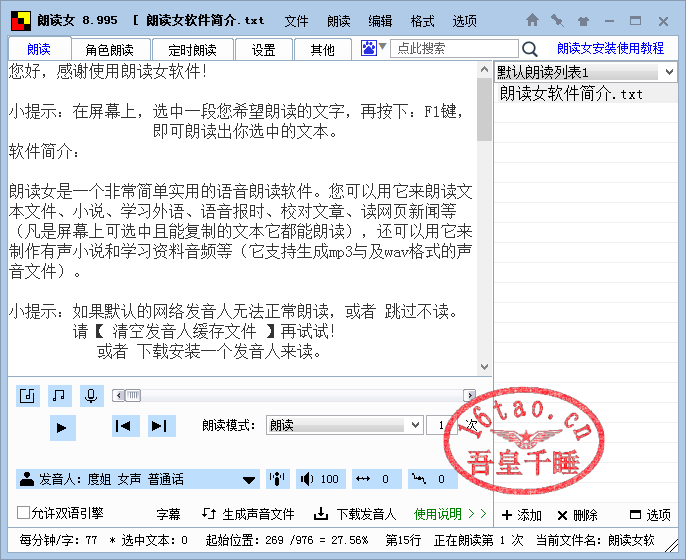The height and width of the screenshot is (560, 686).
Task: Open the skin shirt icon in title bar
Action: tap(583, 21)
